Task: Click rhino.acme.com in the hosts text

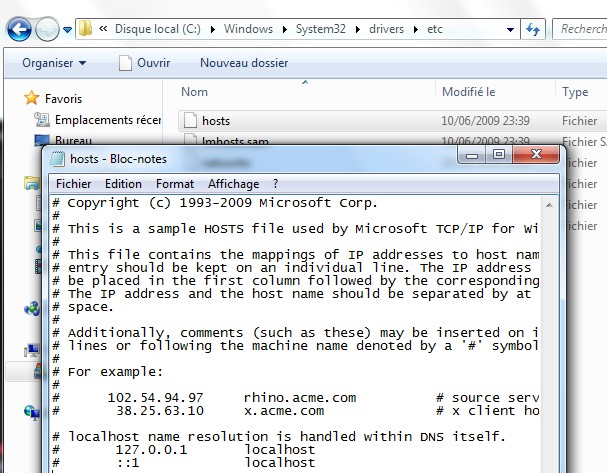Action: coord(300,398)
